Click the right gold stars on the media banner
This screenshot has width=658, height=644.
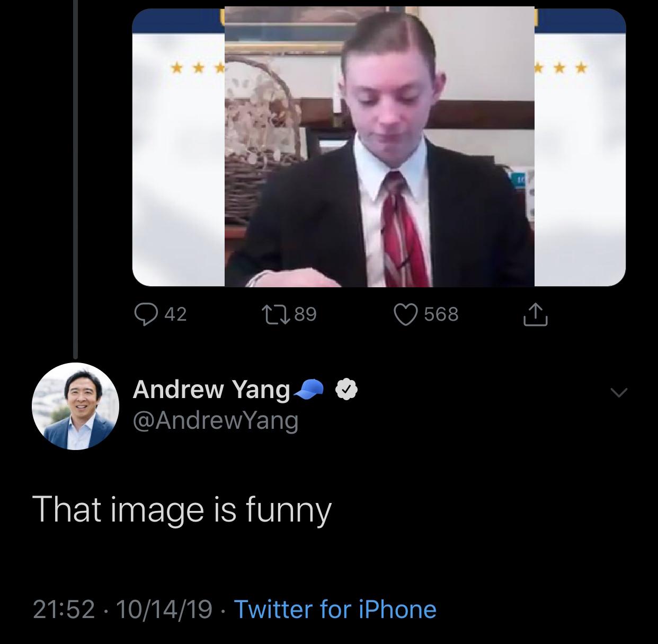(x=561, y=68)
